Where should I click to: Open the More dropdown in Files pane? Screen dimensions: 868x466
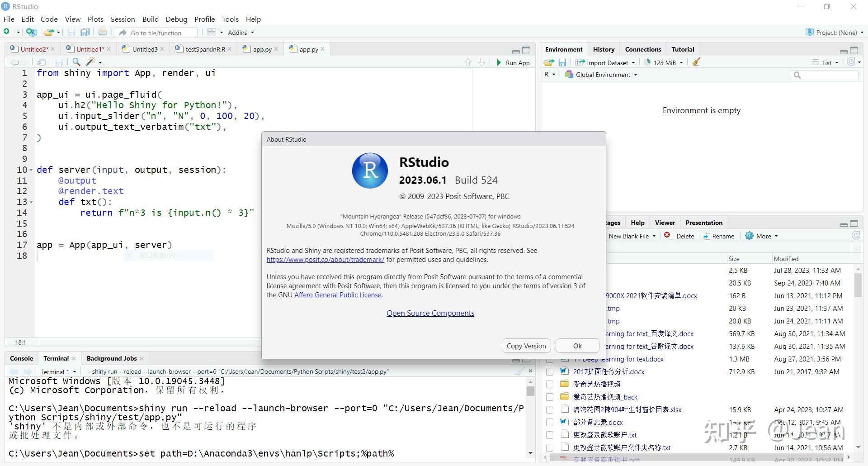[762, 236]
